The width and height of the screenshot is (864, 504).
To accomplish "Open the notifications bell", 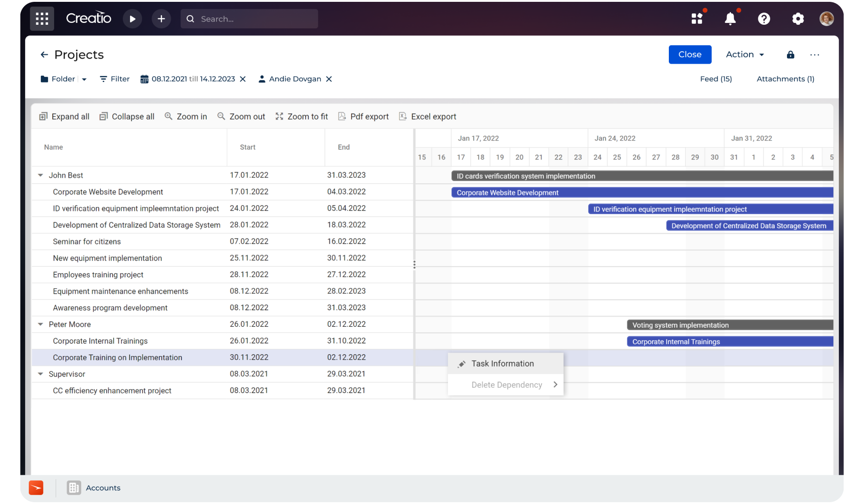I will coord(730,19).
